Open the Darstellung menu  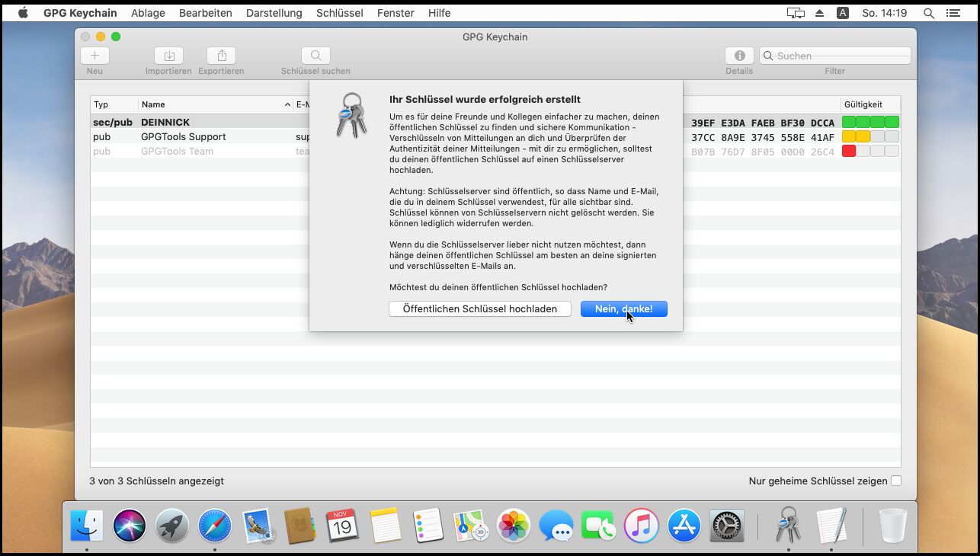(274, 13)
